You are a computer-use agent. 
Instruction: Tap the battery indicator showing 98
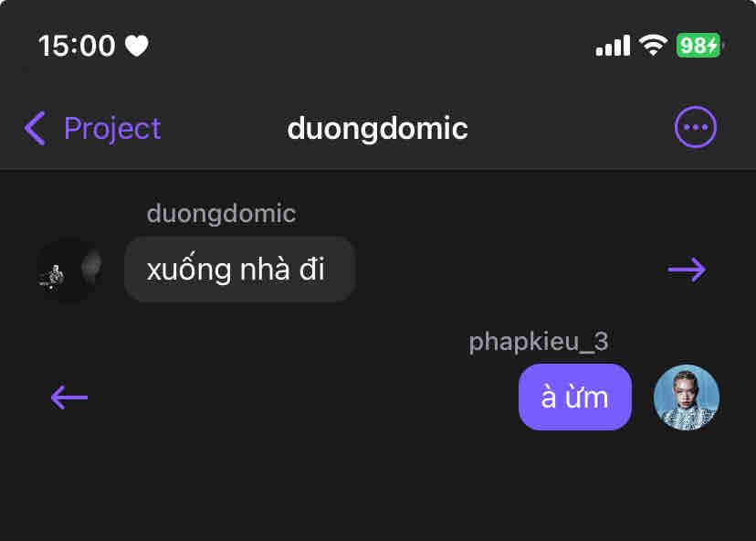[699, 46]
